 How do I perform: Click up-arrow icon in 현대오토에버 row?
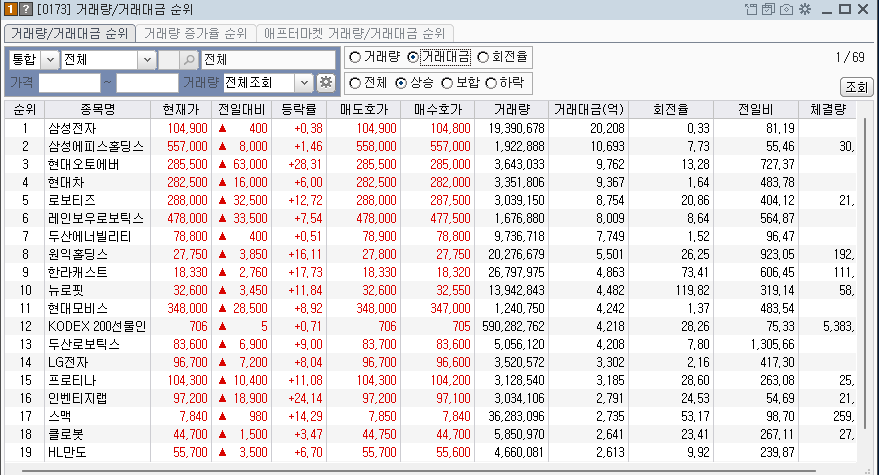[223, 164]
